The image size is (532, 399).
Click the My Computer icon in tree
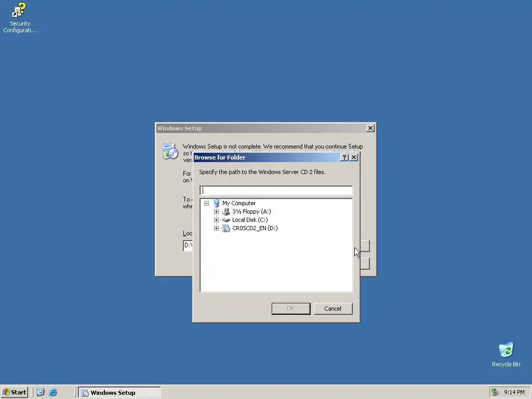click(217, 203)
